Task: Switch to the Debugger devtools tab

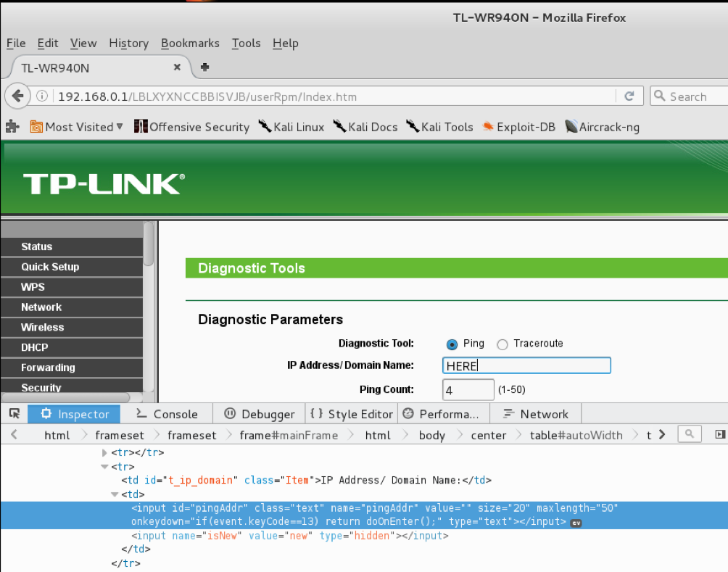Action: pos(259,414)
